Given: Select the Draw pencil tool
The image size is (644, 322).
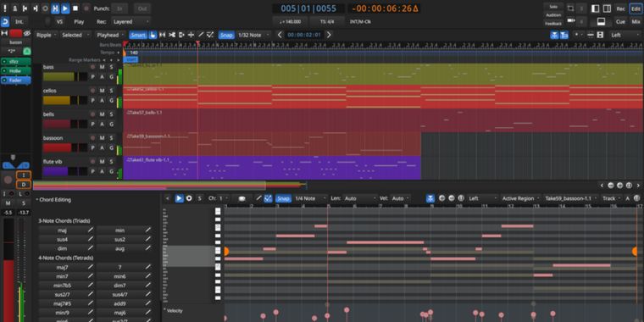Looking at the screenshot, I should (201, 35).
